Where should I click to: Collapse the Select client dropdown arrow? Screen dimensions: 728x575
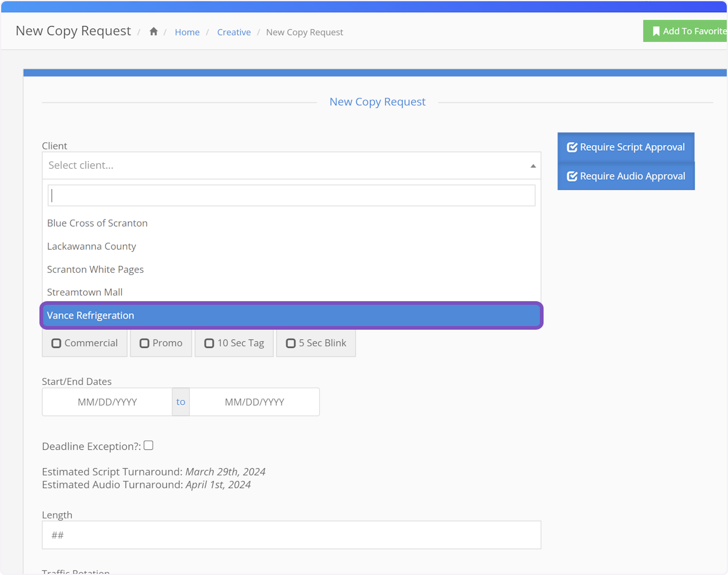533,166
